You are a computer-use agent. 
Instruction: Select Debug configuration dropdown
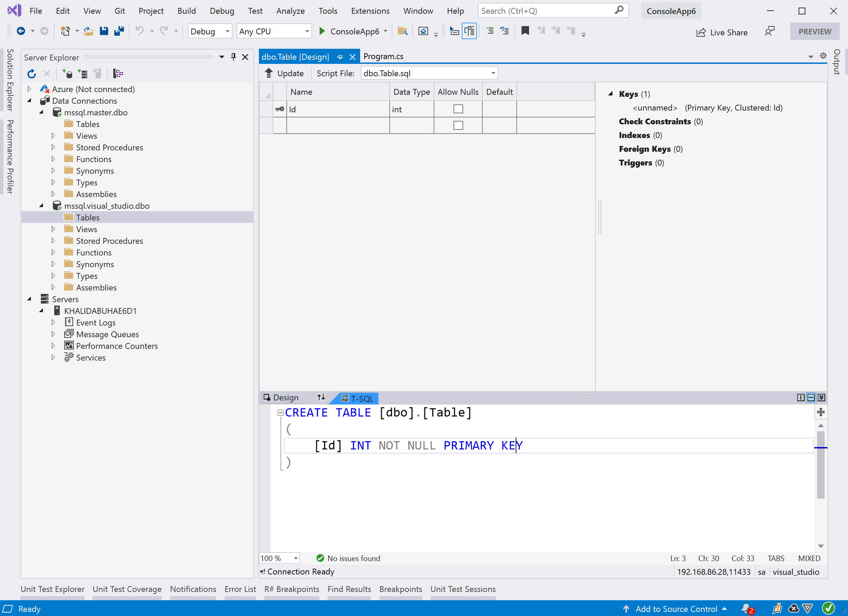[209, 31]
